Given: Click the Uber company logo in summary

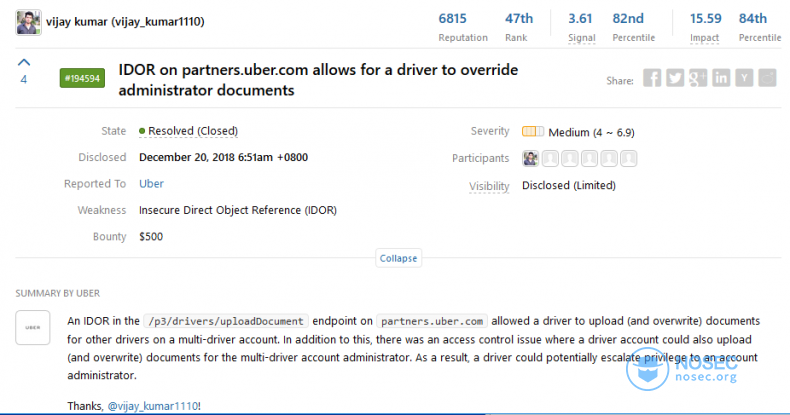Looking at the screenshot, I should 33,327.
